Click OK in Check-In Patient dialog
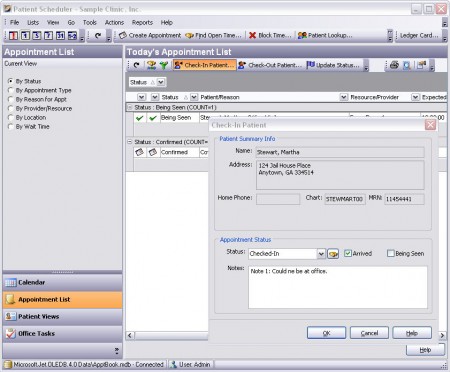The height and width of the screenshot is (372, 450). point(326,333)
